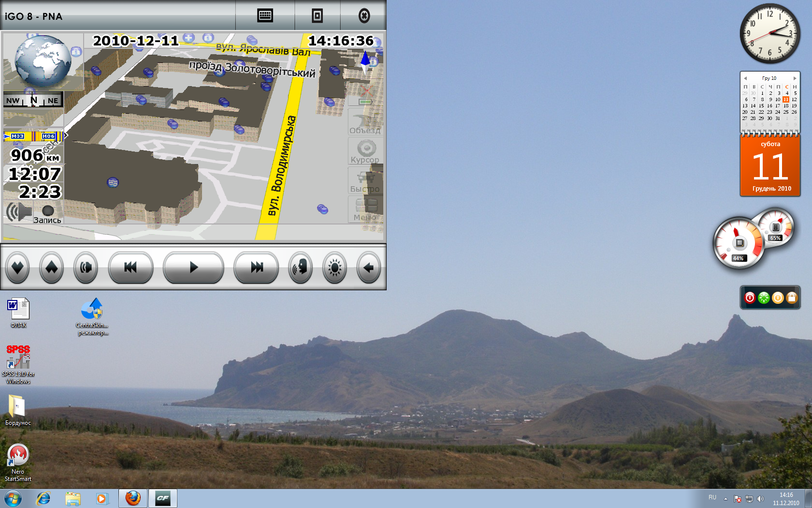Go to previous month in calendar gadget
Image resolution: width=812 pixels, height=508 pixels.
point(745,78)
